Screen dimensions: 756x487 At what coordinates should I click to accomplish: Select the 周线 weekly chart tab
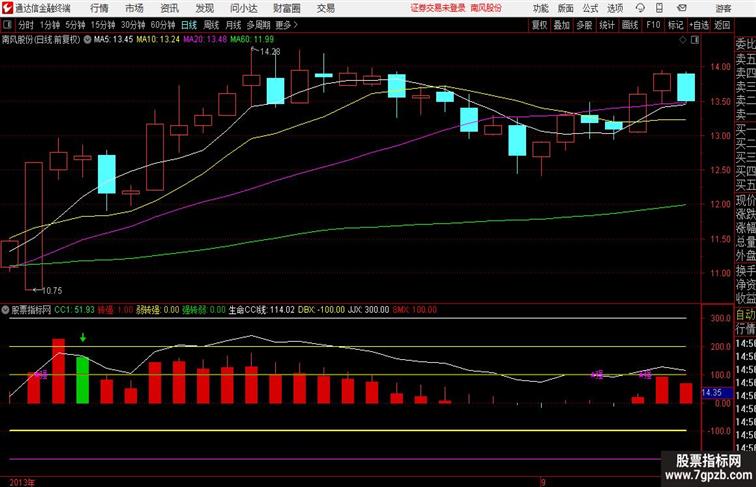(x=211, y=25)
